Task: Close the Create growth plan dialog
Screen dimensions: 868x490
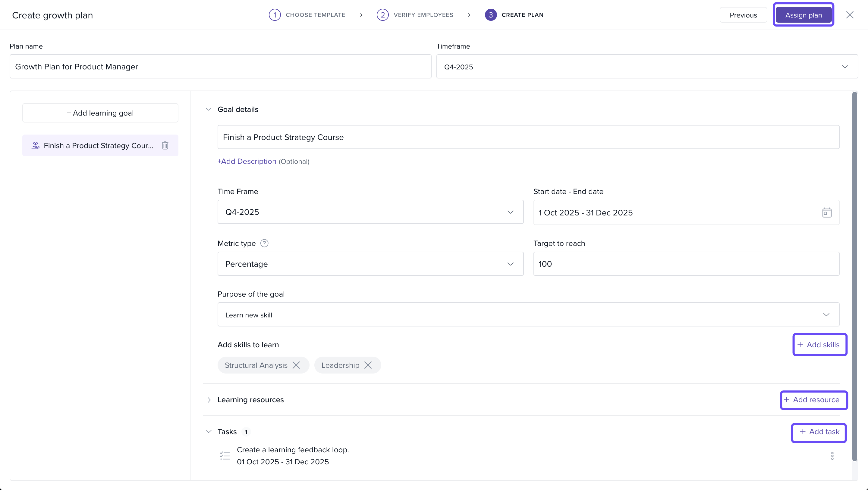Action: (x=850, y=15)
